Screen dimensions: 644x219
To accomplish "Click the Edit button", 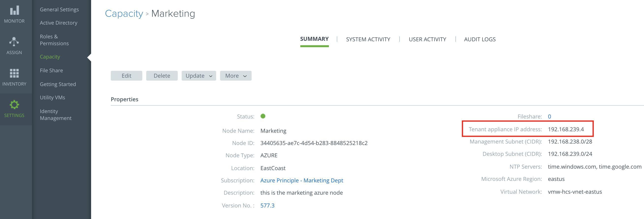I will tap(126, 76).
